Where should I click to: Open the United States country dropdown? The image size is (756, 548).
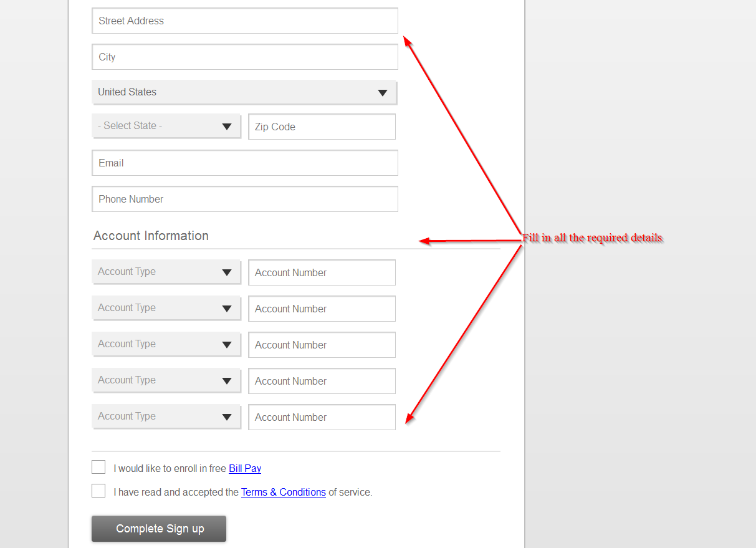(244, 92)
